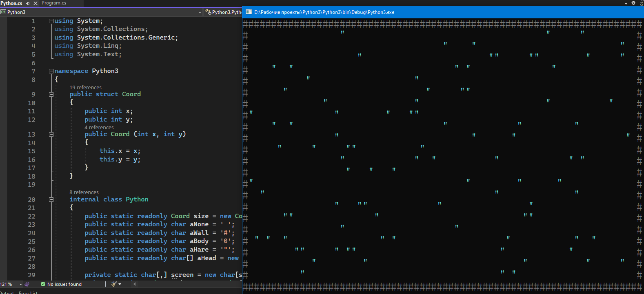Click the C# project icon beside Python3
The height and width of the screenshot is (294, 644).
click(x=3, y=12)
